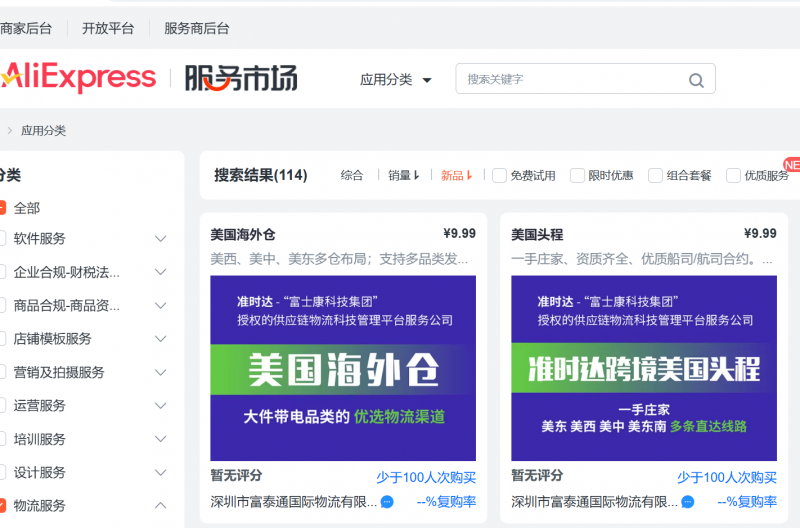Click the 营销及拍摄服务 category label
Image resolution: width=800 pixels, height=528 pixels.
tap(59, 372)
